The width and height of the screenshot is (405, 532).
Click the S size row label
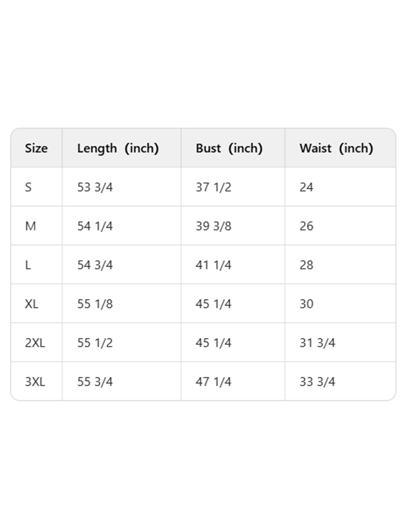point(28,187)
